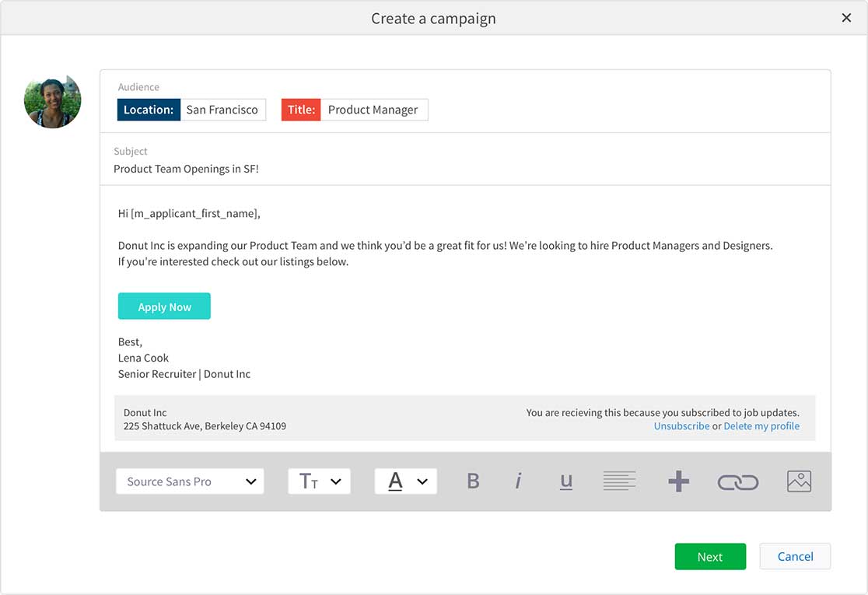Click the Unsubscribe link
The width and height of the screenshot is (868, 595).
(x=681, y=426)
